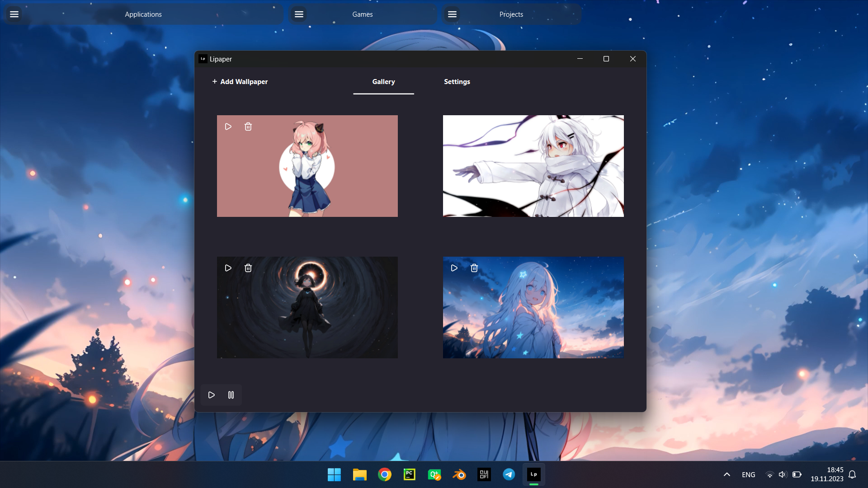The height and width of the screenshot is (488, 868).
Task: Delete the pink-haired girl wallpaper
Action: point(248,127)
